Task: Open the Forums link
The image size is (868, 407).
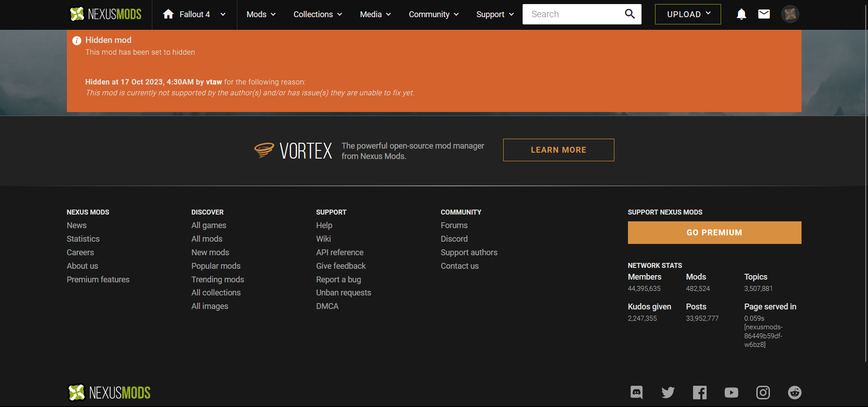Action: (x=454, y=225)
